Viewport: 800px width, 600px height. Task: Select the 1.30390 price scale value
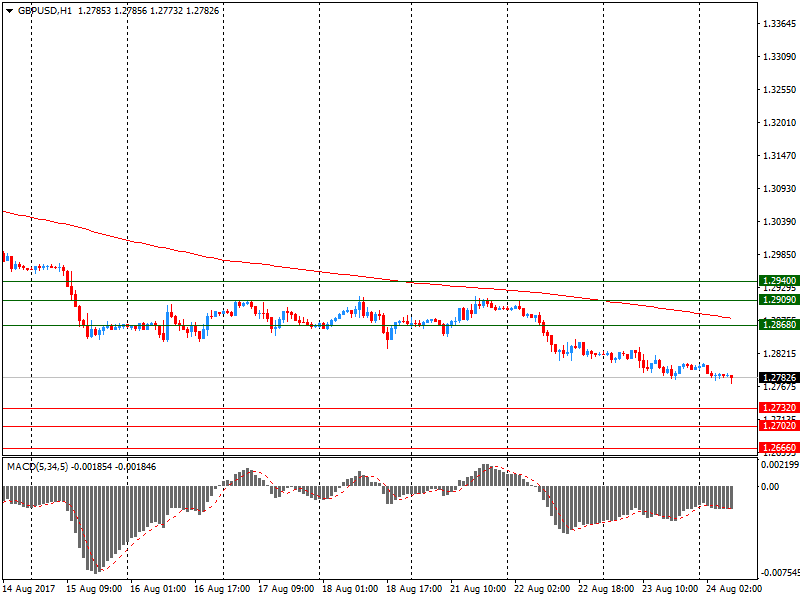(780, 221)
